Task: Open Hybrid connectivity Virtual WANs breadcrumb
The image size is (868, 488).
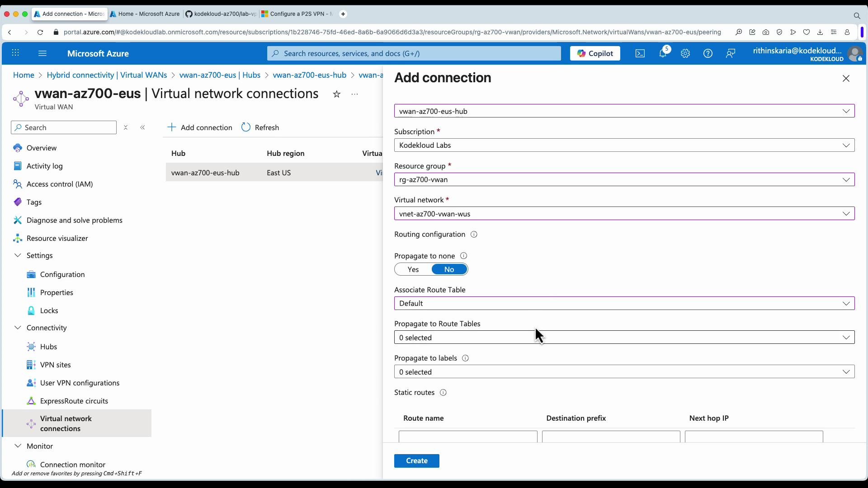Action: (107, 75)
